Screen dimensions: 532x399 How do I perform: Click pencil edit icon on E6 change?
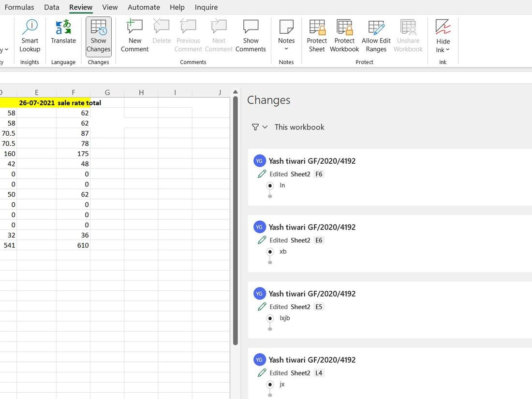tap(262, 241)
